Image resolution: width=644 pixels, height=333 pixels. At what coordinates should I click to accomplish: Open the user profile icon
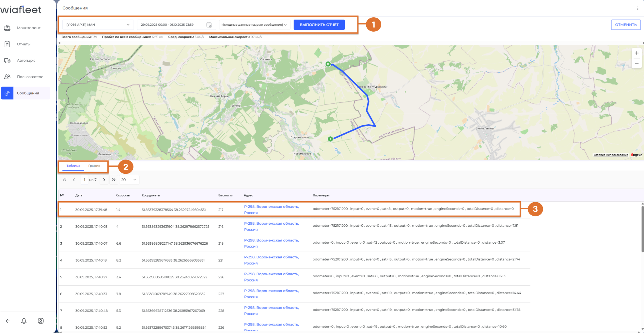point(41,321)
